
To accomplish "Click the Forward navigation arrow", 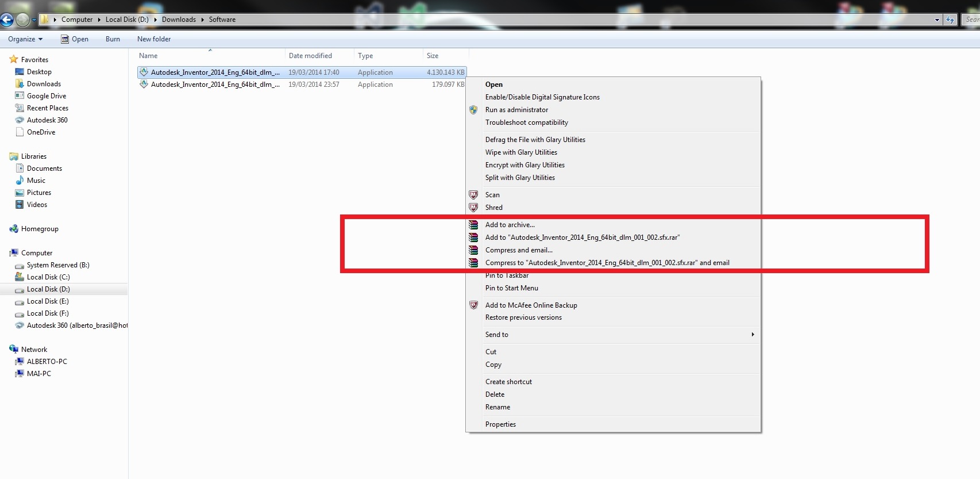I will 22,20.
